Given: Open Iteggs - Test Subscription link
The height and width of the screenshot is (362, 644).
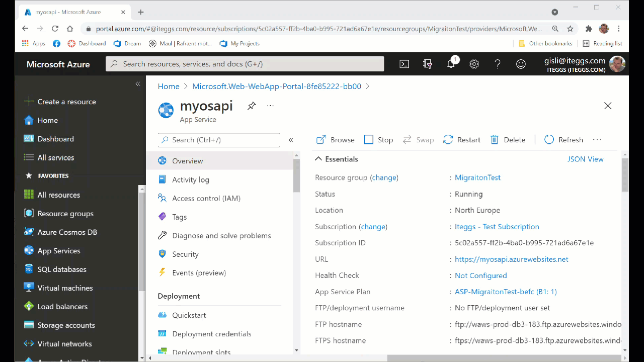Looking at the screenshot, I should click(x=497, y=226).
